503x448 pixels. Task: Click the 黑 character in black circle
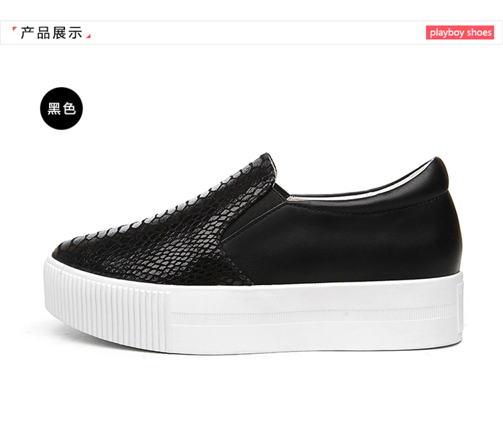(x=54, y=109)
